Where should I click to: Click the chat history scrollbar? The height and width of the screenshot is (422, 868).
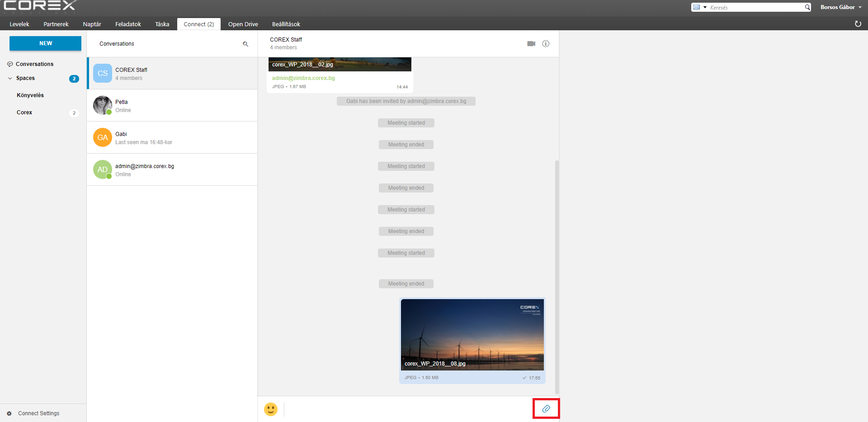557,277
